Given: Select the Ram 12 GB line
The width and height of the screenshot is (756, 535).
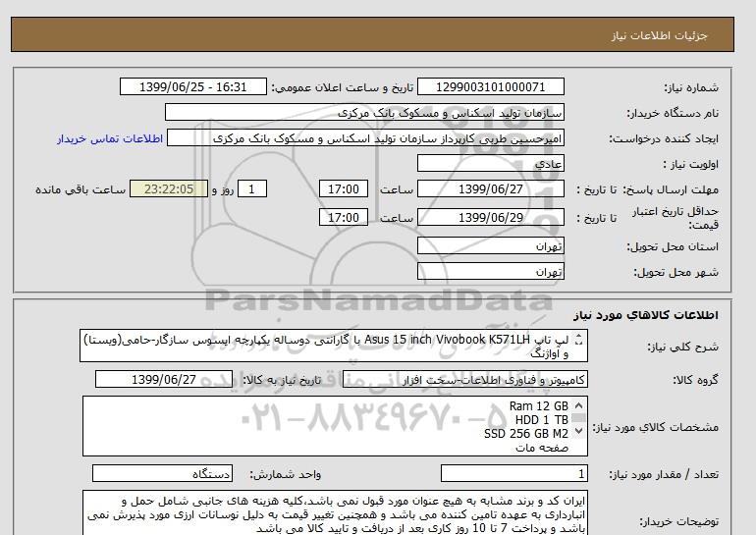Looking at the screenshot, I should tap(539, 406).
